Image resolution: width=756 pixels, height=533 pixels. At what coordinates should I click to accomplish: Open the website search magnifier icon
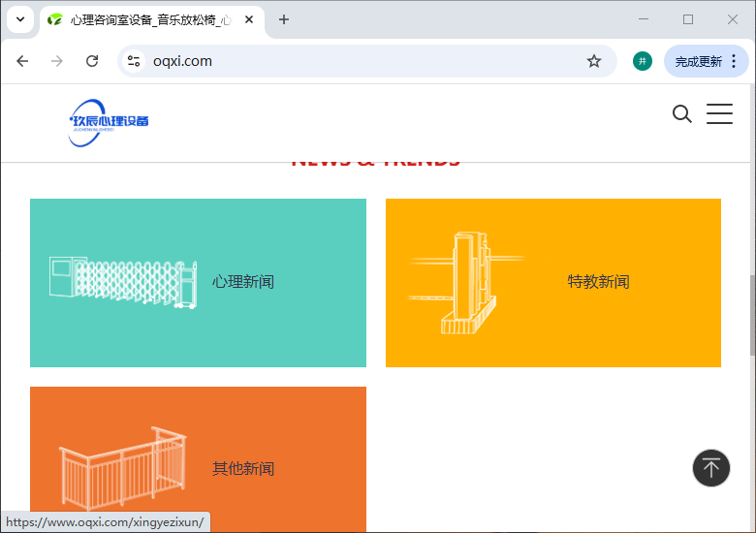click(x=681, y=114)
